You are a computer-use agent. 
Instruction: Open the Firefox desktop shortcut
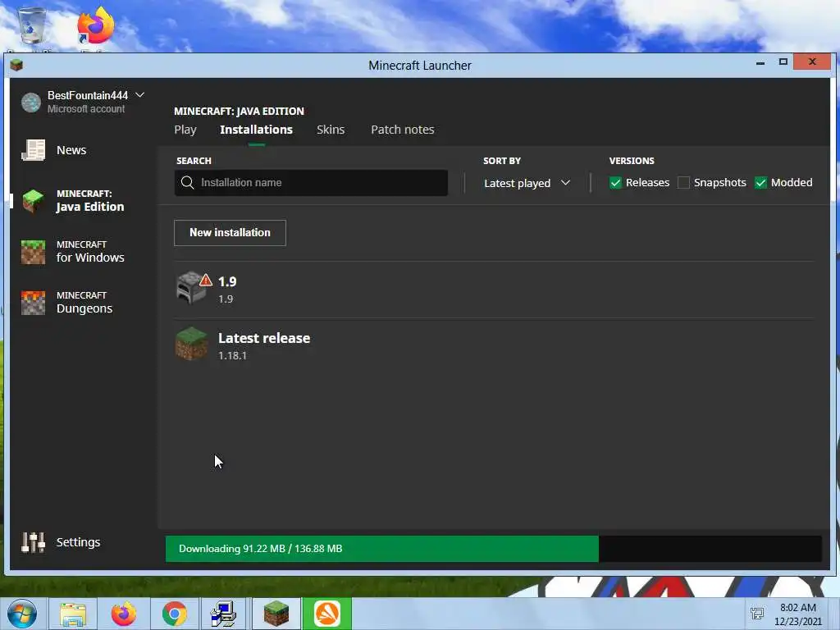[x=95, y=25]
